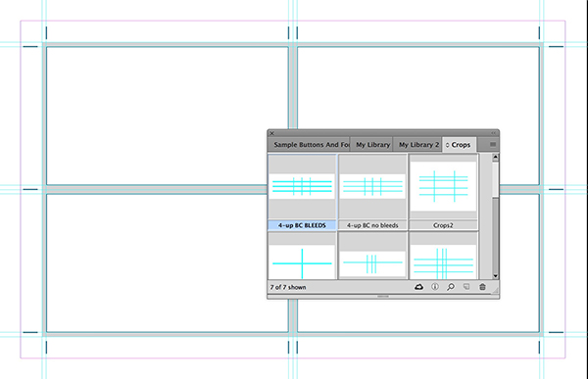The height and width of the screenshot is (379, 588).
Task: Switch to Sample Buttons And Forms tab
Action: (x=309, y=145)
